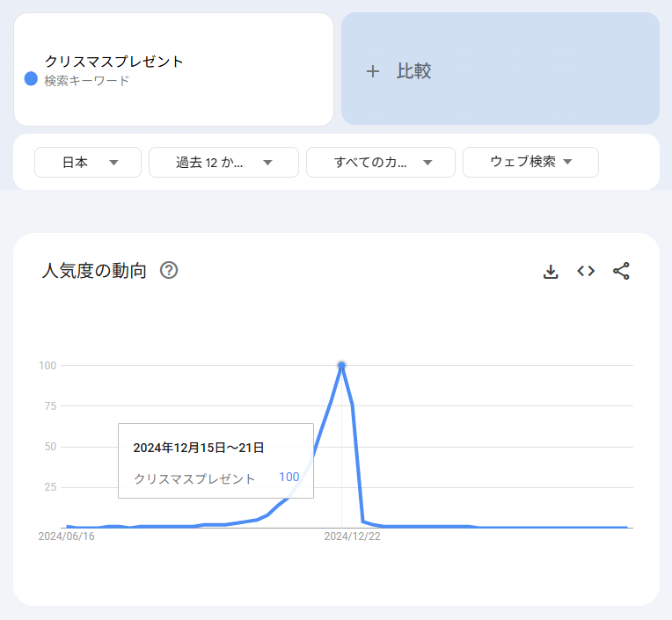Image resolution: width=672 pixels, height=620 pixels.
Task: Click the tooltip date 2024年12月15日〜21日
Action: (x=199, y=448)
